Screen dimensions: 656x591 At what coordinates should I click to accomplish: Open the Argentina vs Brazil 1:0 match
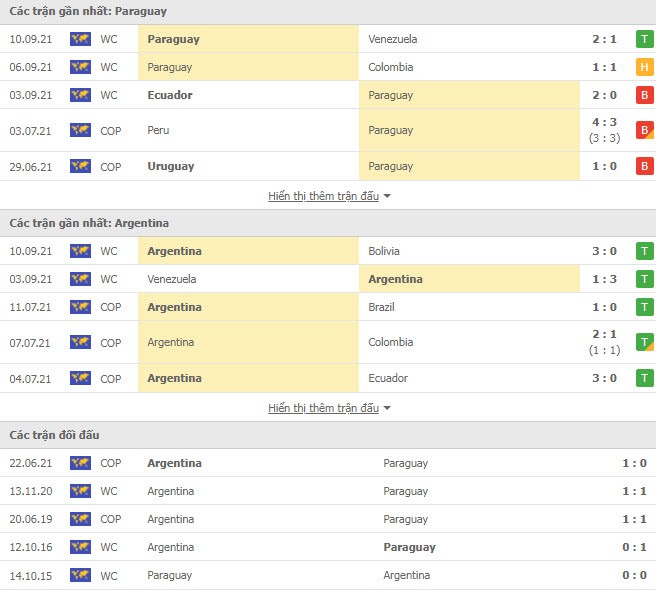[x=328, y=307]
